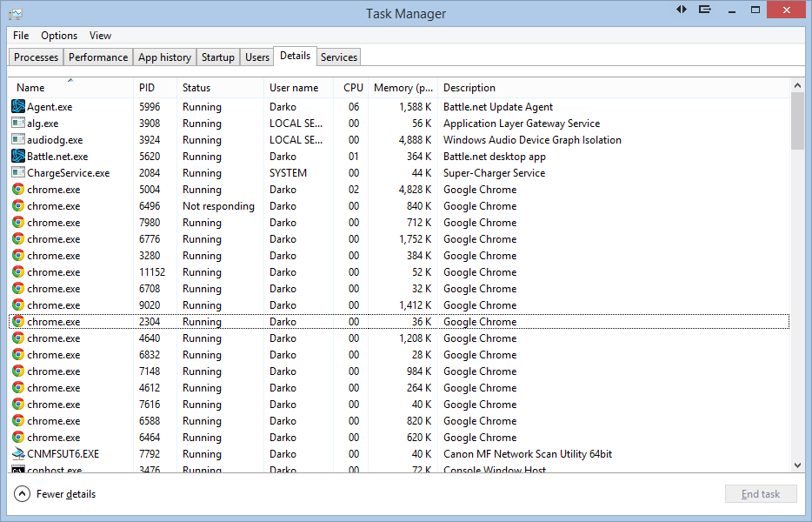Switch to the Services tab
812x522 pixels.
tap(338, 57)
